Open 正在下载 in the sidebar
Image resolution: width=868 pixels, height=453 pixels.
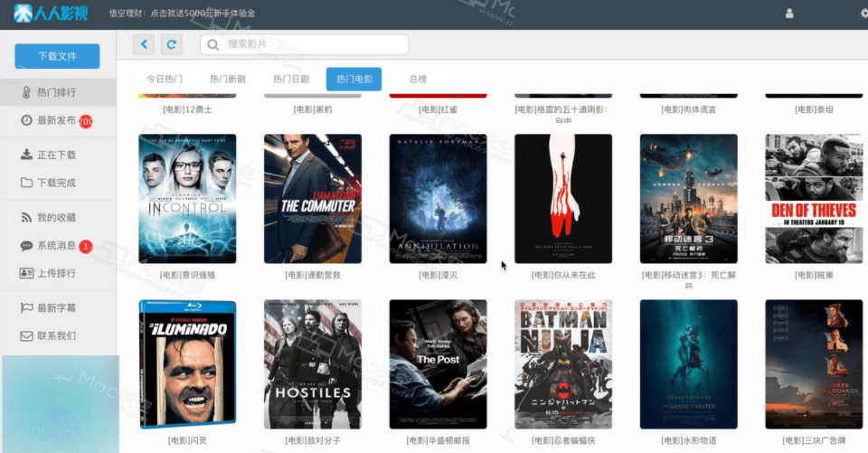pyautogui.click(x=58, y=155)
